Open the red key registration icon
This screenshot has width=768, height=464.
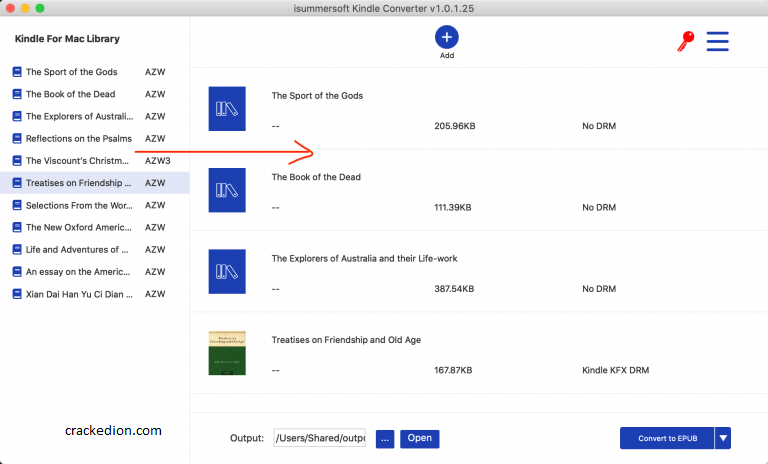point(685,41)
